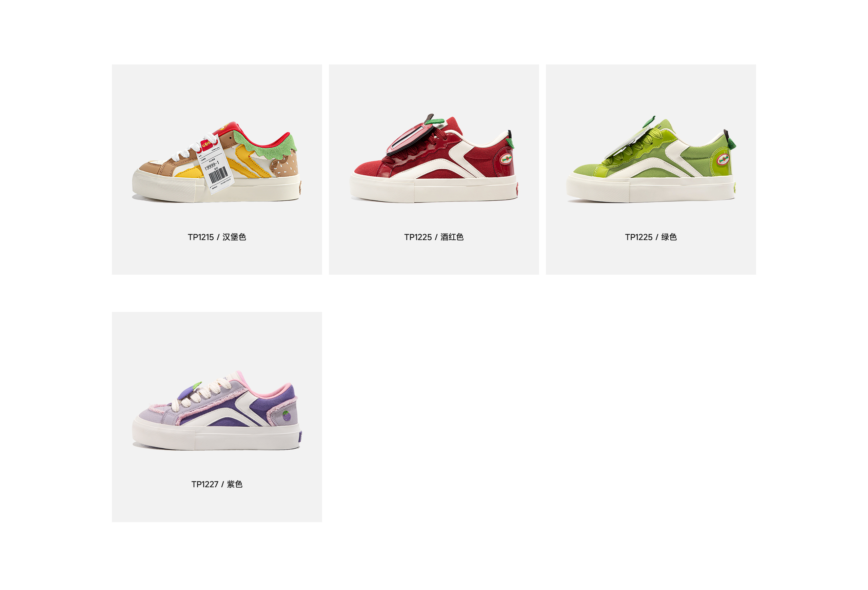The height and width of the screenshot is (590, 868).
Task: Click the 'TP1227 / 紫色' product label
Action: coord(217,484)
